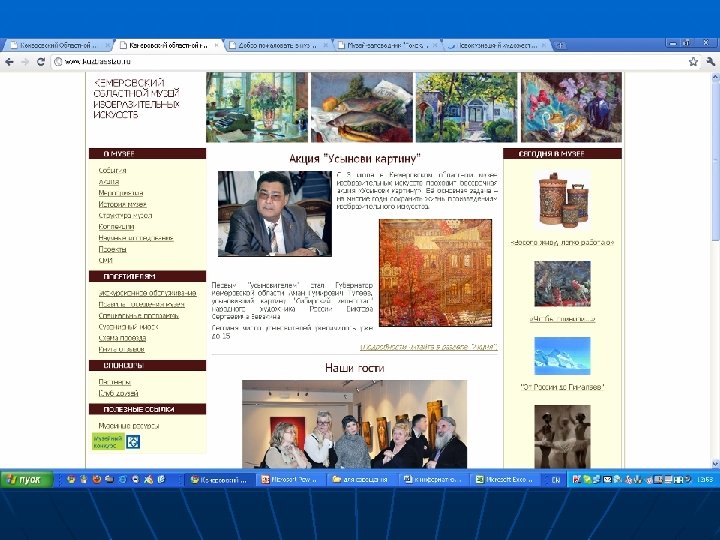The width and height of the screenshot is (720, 540).
Task: Open the Книга отзывов link
Action: (121, 349)
